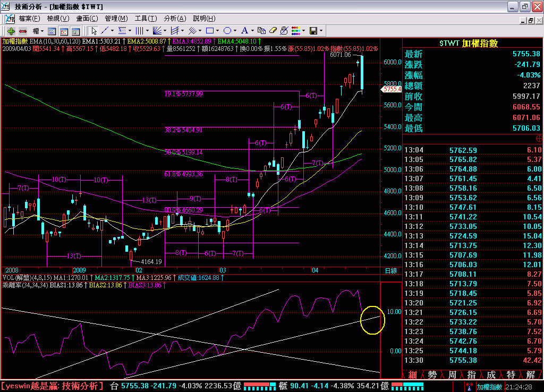The image size is (544, 392).
Task: Click the 38.2% 5404.91 retracement label
Action: pos(183,130)
